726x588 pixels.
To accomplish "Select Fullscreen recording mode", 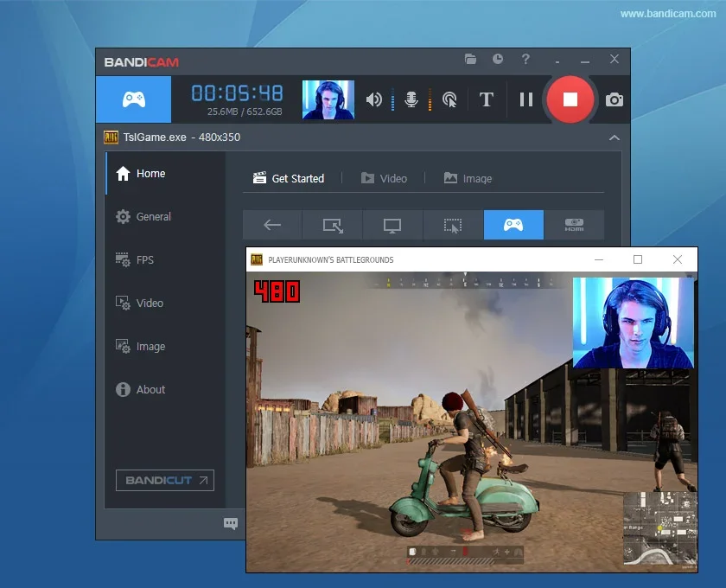I will [x=392, y=223].
